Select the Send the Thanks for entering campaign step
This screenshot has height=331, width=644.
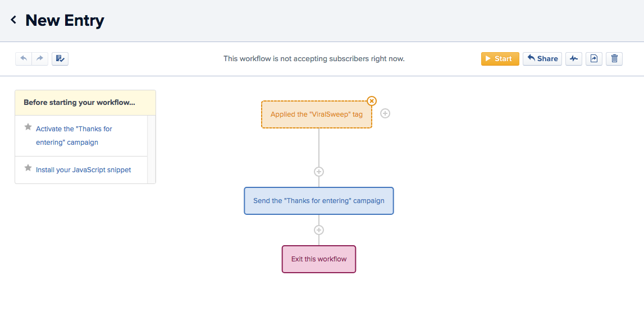318,200
